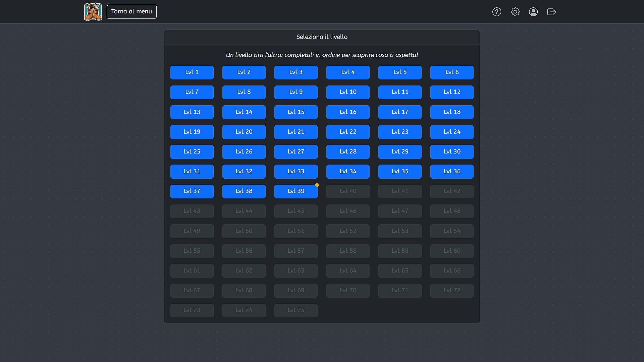This screenshot has width=644, height=362.
Task: Pick Lvl 36
Action: pos(452,171)
